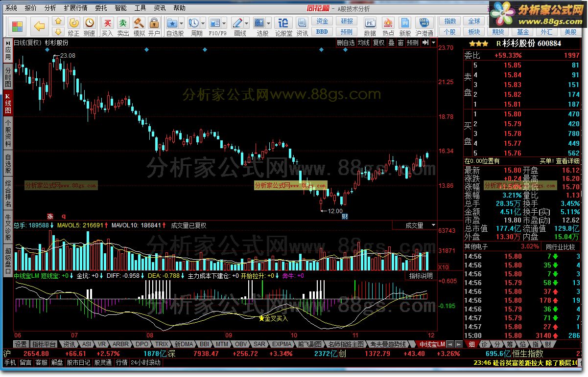Open chart header options dropdown arrow
This screenshot has height=377, width=588.
pos(433,43)
